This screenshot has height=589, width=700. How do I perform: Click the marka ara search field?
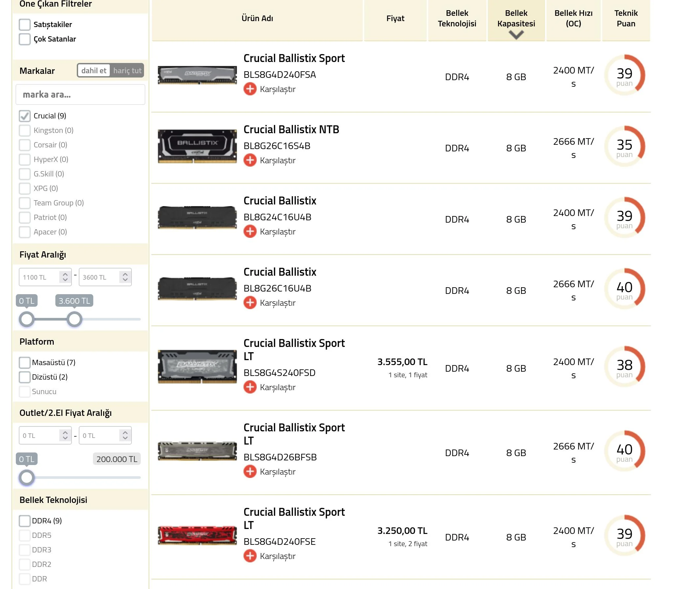[80, 95]
